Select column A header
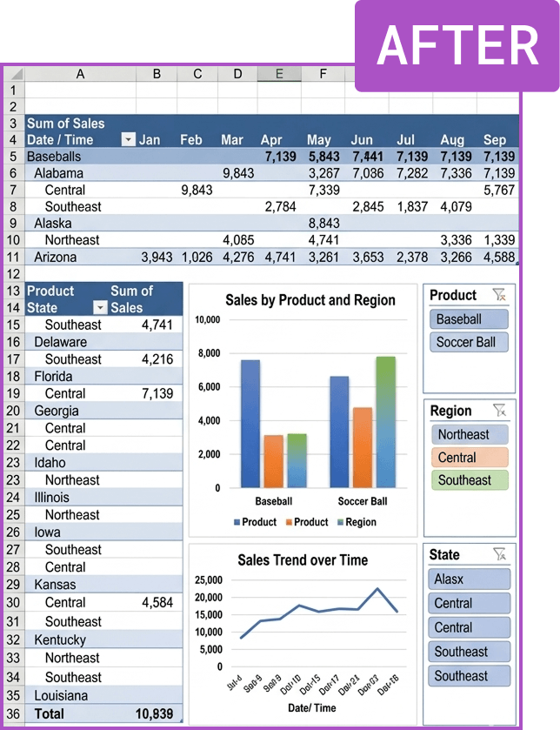560x730 pixels. point(80,74)
